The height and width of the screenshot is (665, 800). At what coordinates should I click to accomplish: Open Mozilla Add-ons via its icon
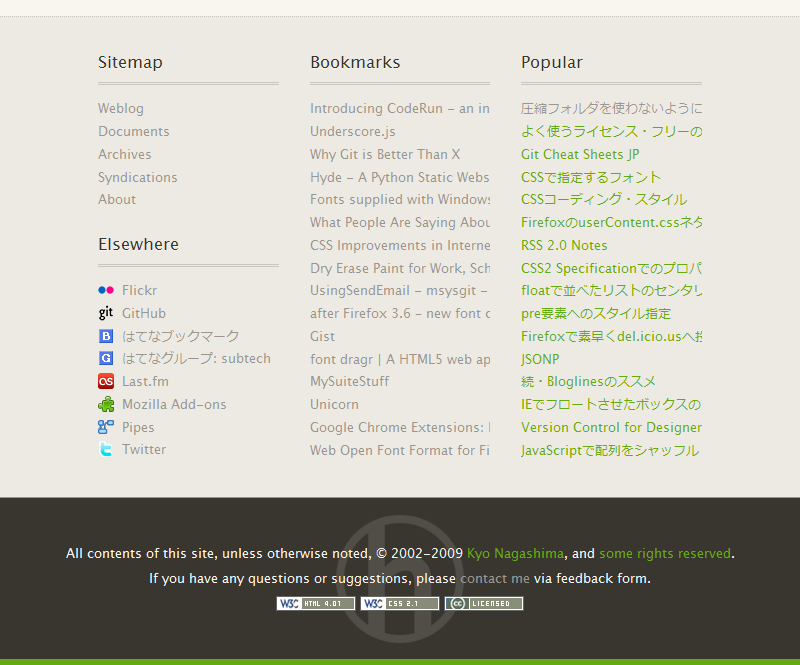pyautogui.click(x=106, y=404)
